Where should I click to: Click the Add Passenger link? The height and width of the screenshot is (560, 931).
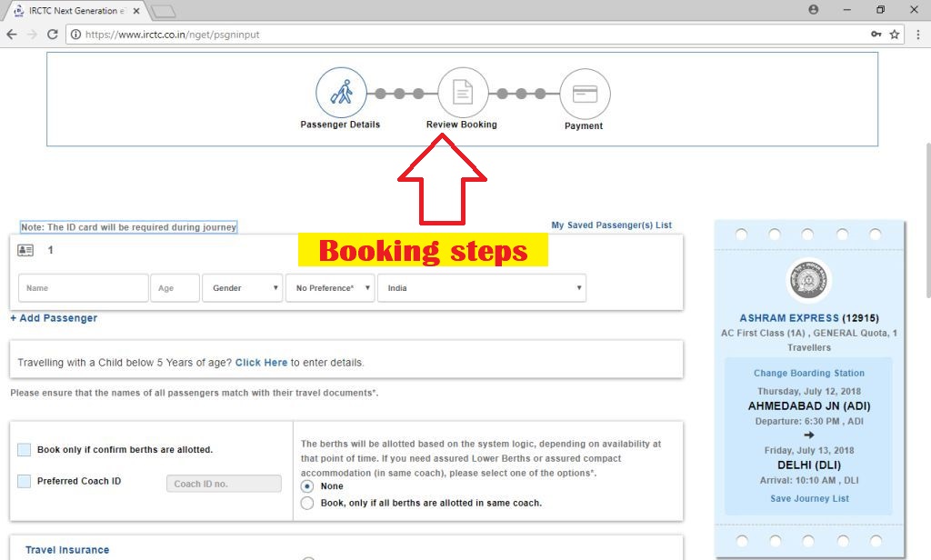click(x=54, y=317)
